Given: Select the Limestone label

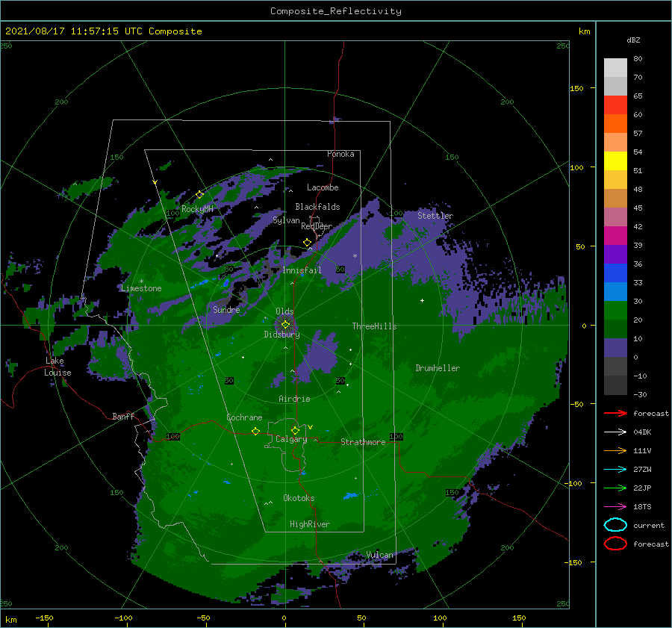Looking at the screenshot, I should [141, 288].
